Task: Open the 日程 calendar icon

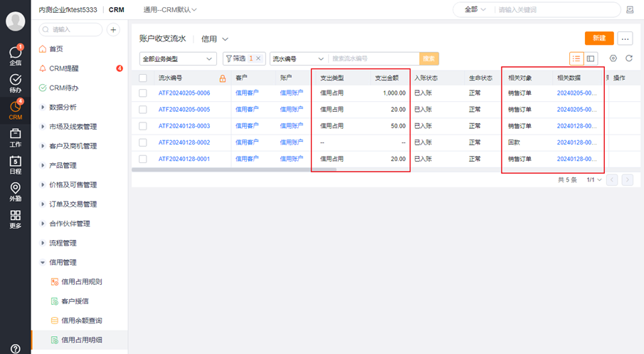Action: click(x=15, y=165)
